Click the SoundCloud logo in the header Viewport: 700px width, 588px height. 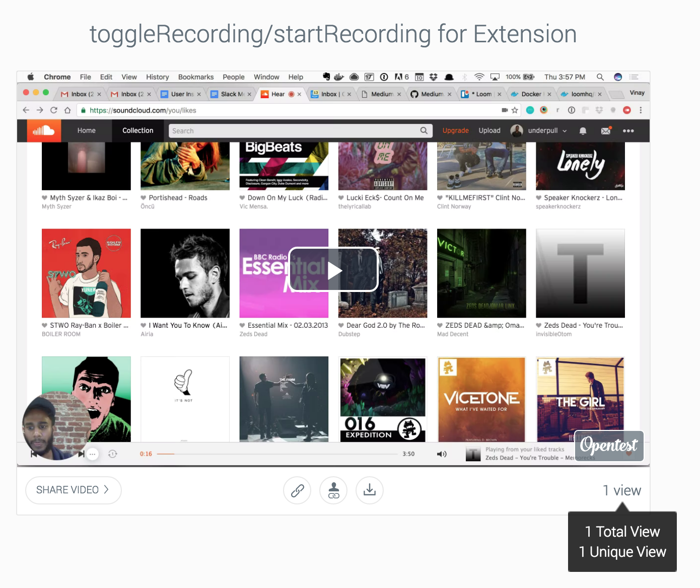[44, 131]
